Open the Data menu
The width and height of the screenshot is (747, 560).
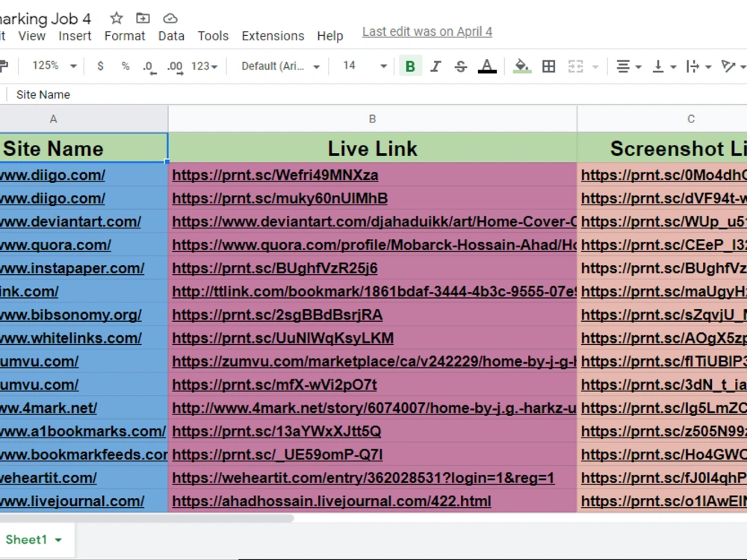[172, 36]
